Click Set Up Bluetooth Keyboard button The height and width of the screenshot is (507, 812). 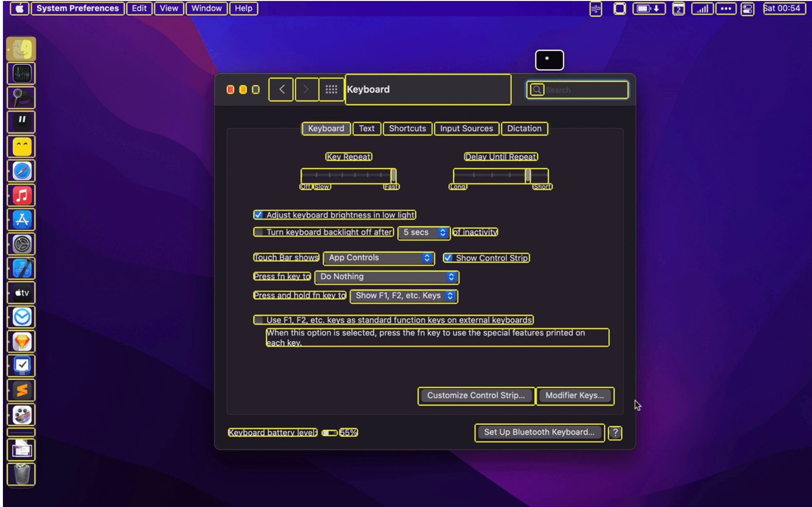(540, 432)
